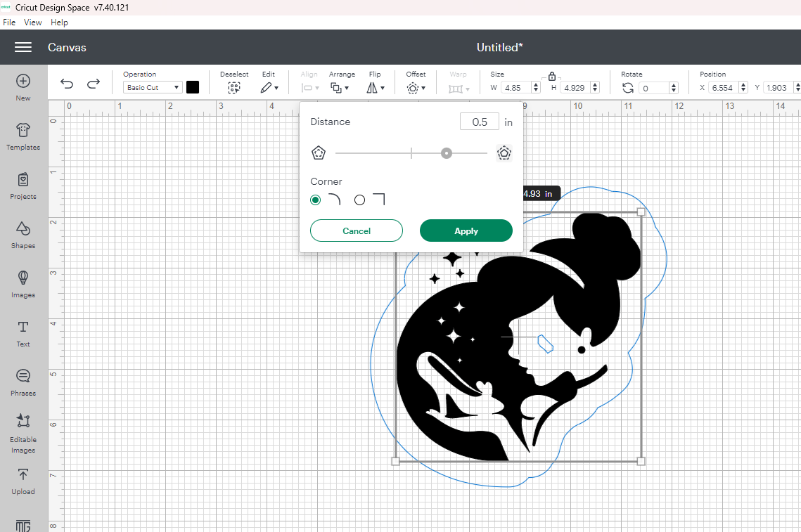Viewport: 801px width, 532px height.
Task: Click the top-right selection handle
Action: 641,212
